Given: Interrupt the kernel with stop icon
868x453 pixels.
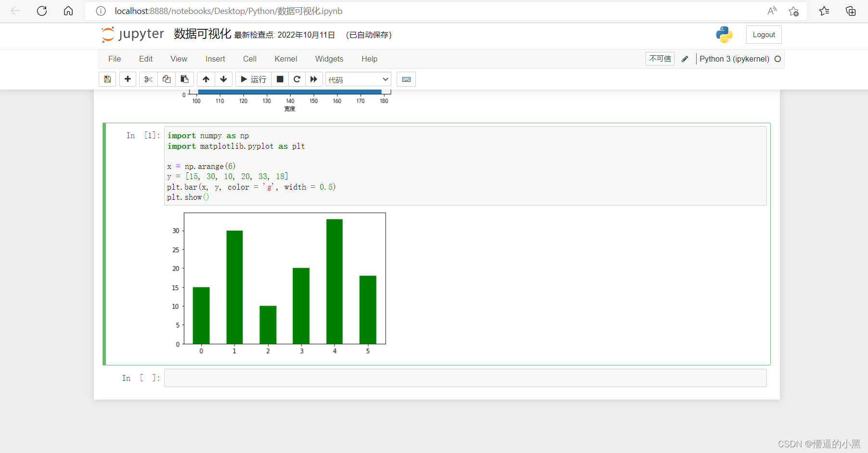Looking at the screenshot, I should (280, 79).
